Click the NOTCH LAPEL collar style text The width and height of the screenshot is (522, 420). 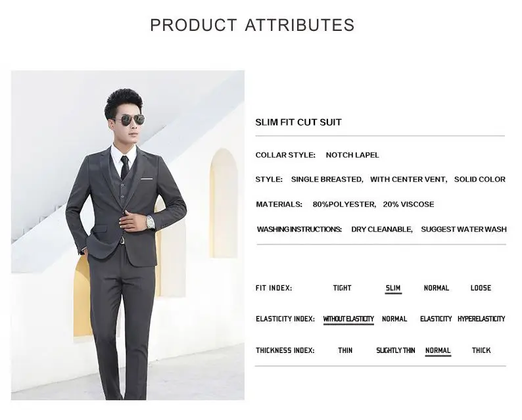point(352,155)
